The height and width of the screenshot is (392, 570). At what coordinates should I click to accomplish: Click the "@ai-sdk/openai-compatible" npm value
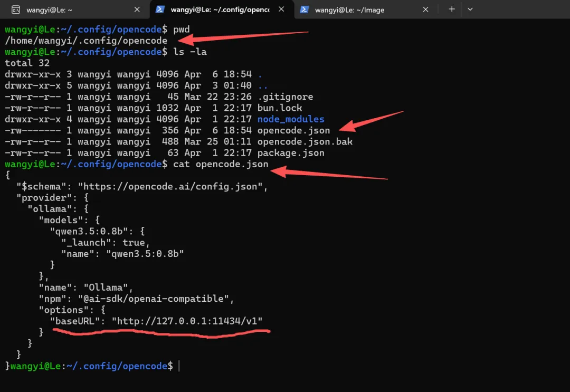tap(154, 299)
